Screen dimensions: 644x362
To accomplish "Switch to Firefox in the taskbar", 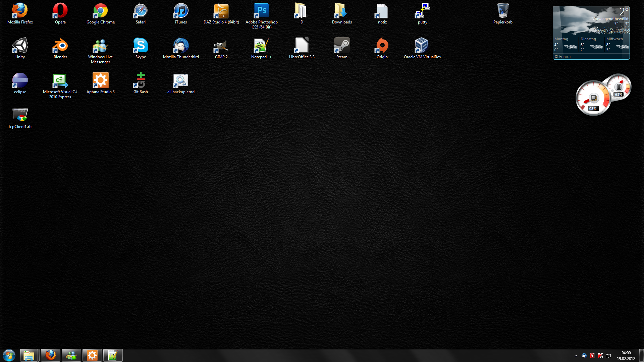I will click(51, 355).
